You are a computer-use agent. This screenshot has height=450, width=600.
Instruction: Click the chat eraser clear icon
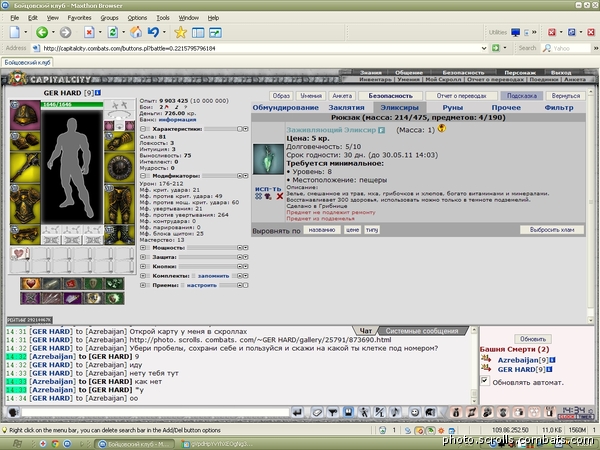click(x=317, y=412)
